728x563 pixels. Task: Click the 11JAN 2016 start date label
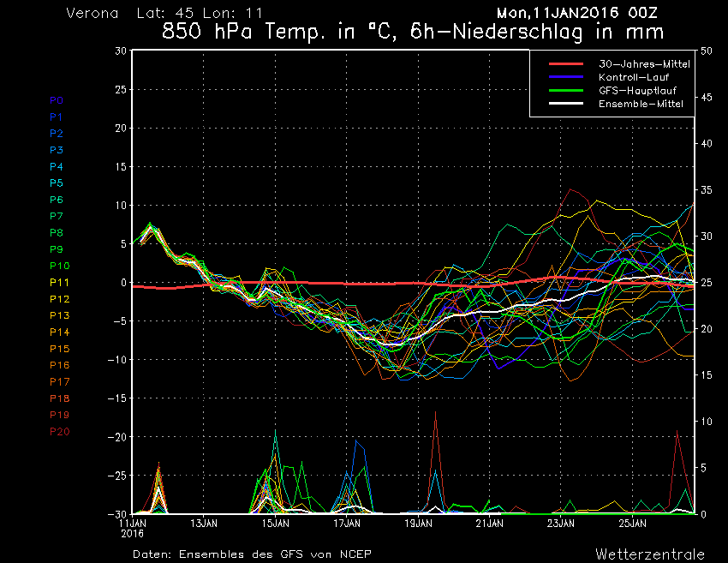(x=132, y=526)
